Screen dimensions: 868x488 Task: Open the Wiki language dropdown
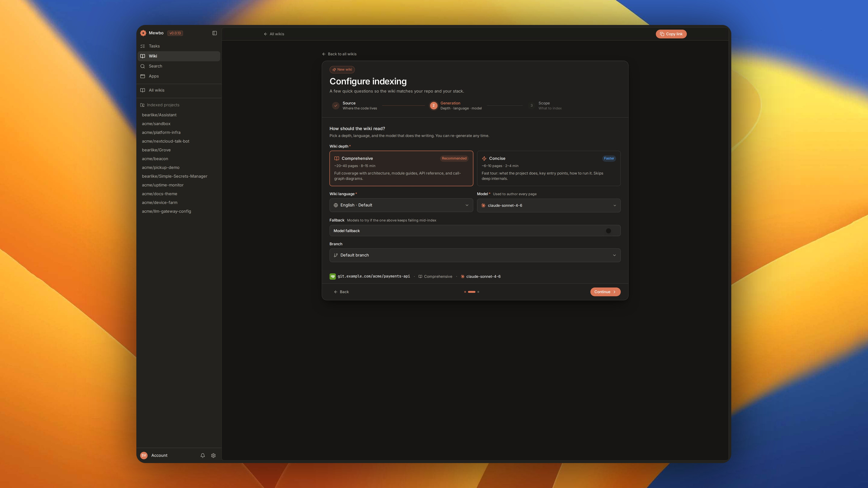click(x=401, y=205)
